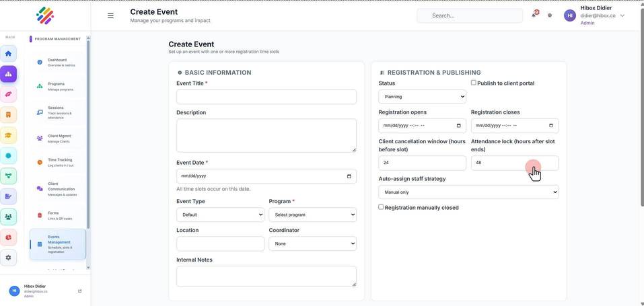
Task: Open the Event Type dropdown
Action: 220,215
